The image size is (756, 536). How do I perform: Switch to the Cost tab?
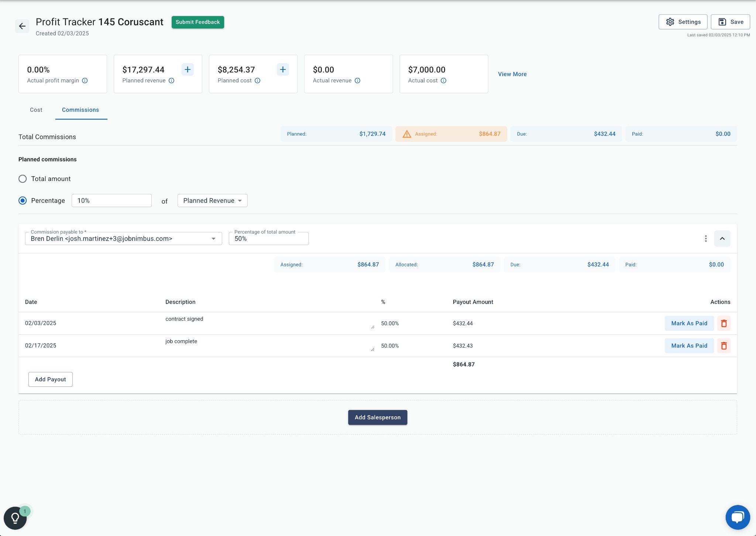pos(36,110)
